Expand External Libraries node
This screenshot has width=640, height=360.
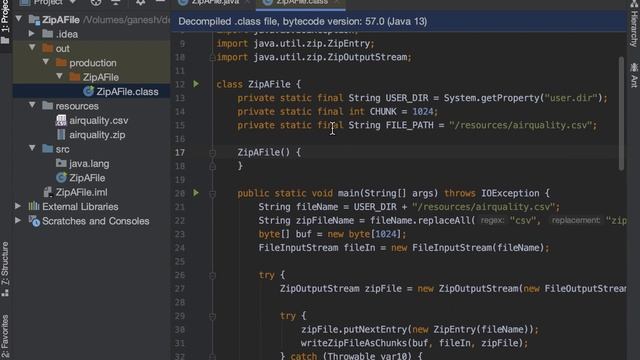coord(18,206)
